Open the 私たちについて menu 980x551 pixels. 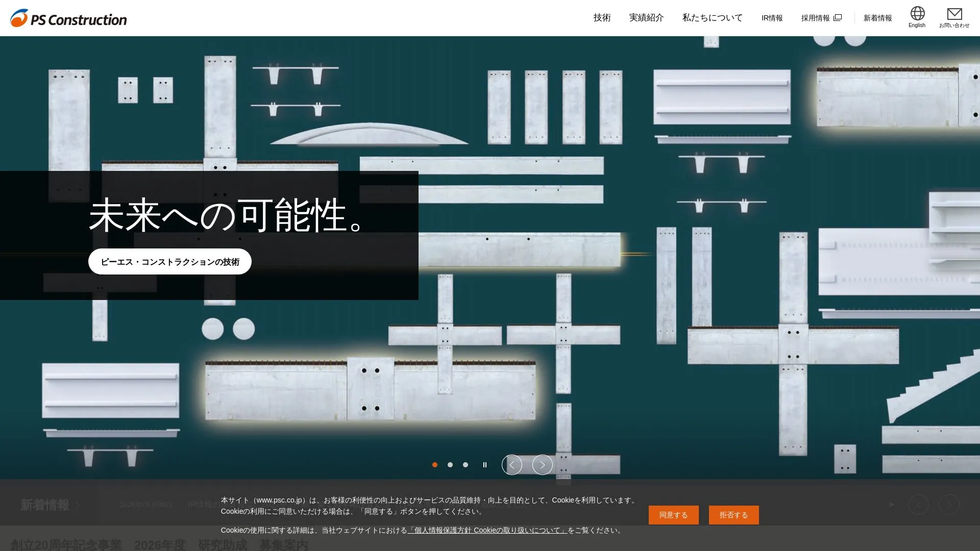point(712,18)
